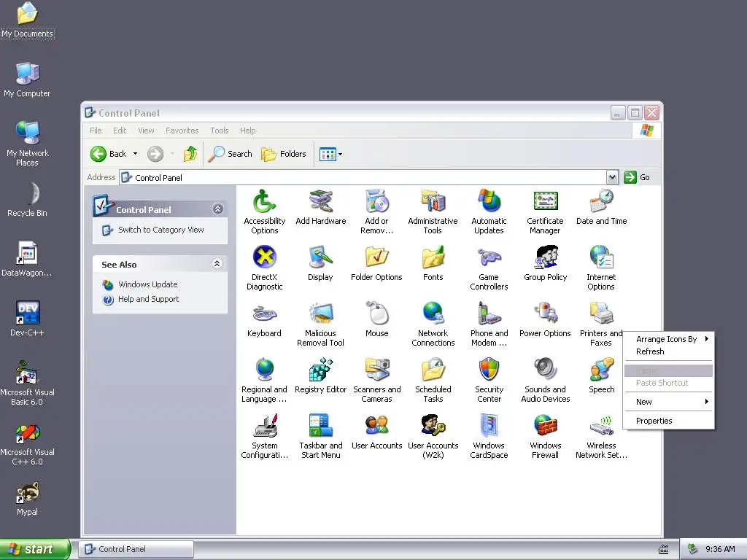747x560 pixels.
Task: Collapse the See Also sidebar section
Action: pyautogui.click(x=217, y=264)
